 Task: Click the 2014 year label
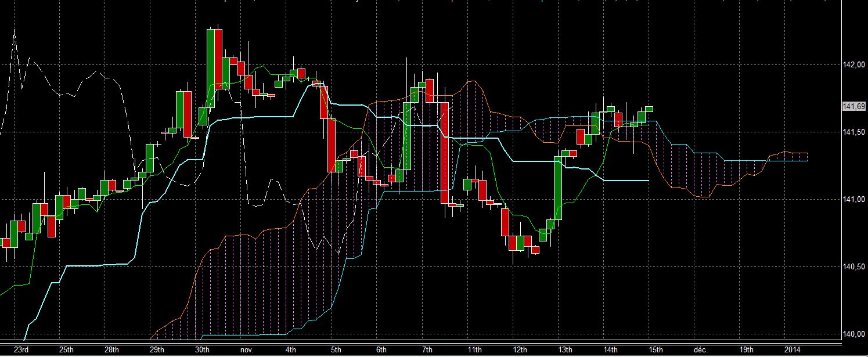(793, 349)
